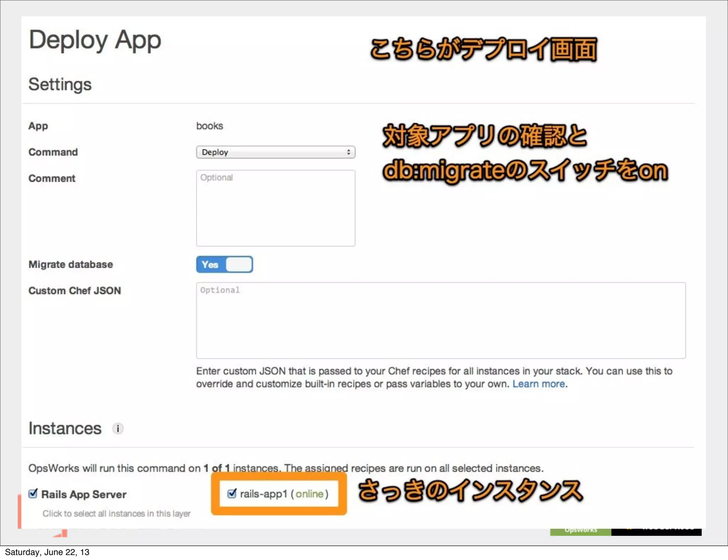The width and height of the screenshot is (728, 560).
Task: Click the Comment optional text area
Action: 275,208
